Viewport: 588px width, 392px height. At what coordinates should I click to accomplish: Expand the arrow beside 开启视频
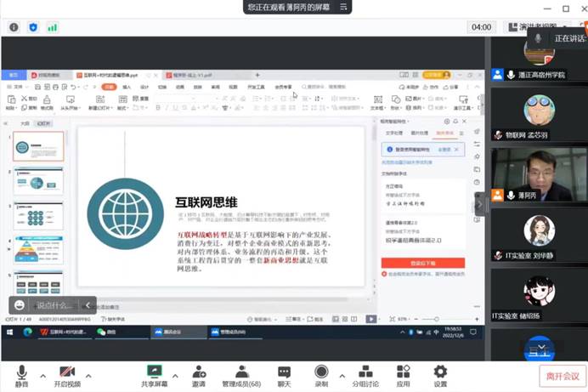pos(88,374)
